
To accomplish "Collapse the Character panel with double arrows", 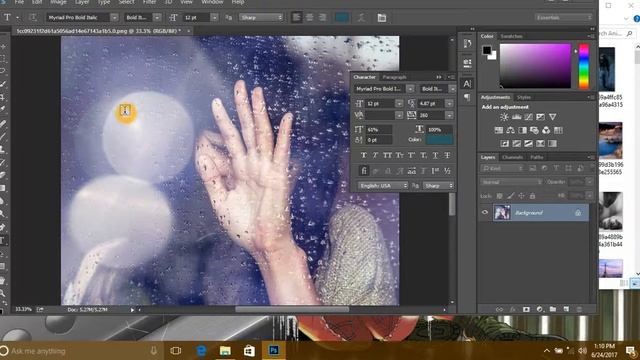I will (x=439, y=77).
